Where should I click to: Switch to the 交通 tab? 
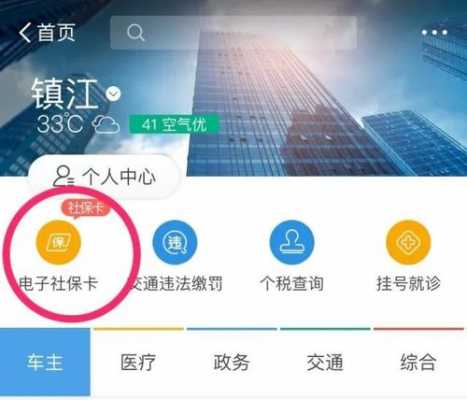[325, 362]
